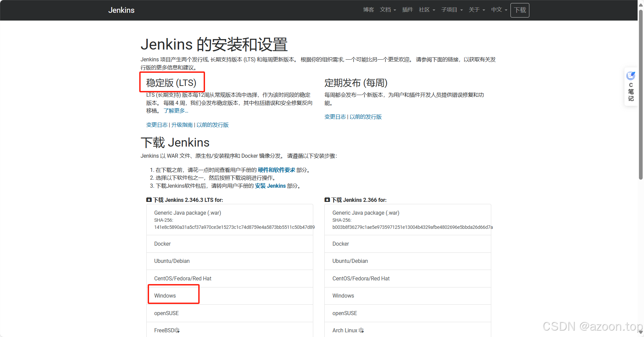The image size is (644, 337).
Task: Click the scrollbar down arrow
Action: (641, 332)
